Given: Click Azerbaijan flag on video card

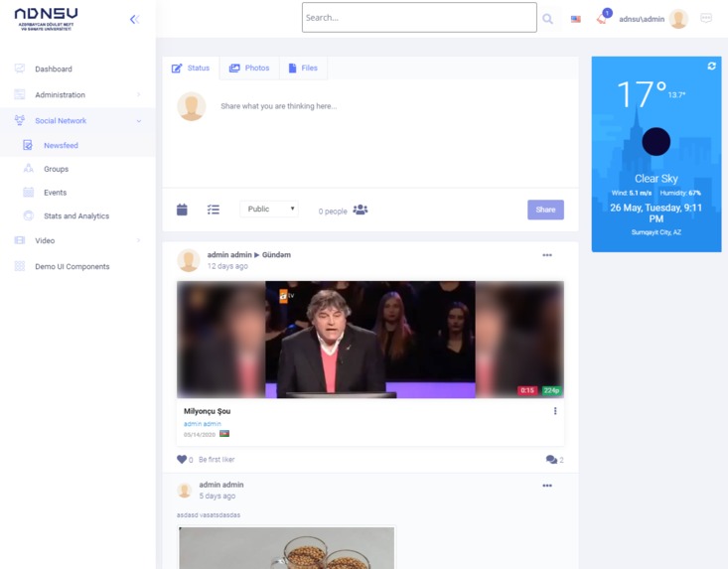Looking at the screenshot, I should point(224,434).
